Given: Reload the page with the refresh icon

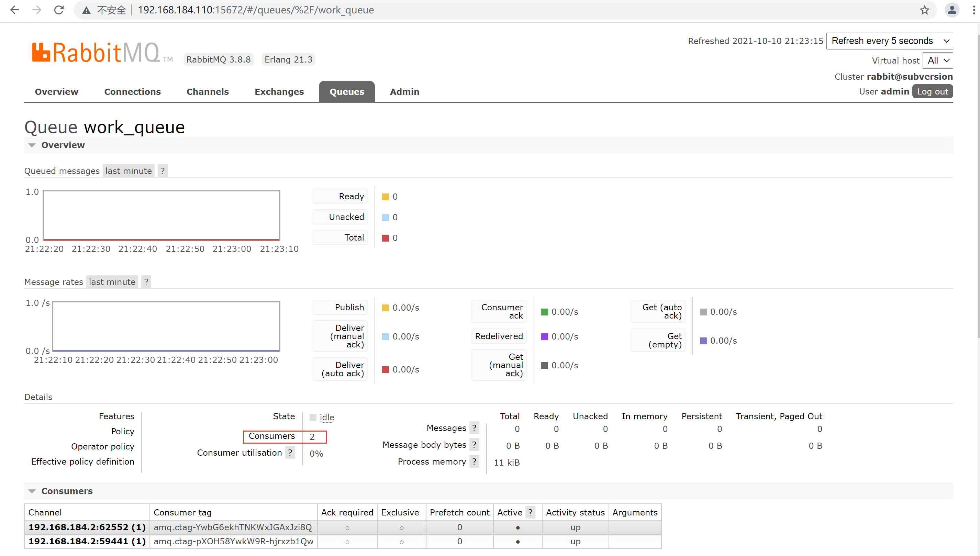Looking at the screenshot, I should coord(59,10).
